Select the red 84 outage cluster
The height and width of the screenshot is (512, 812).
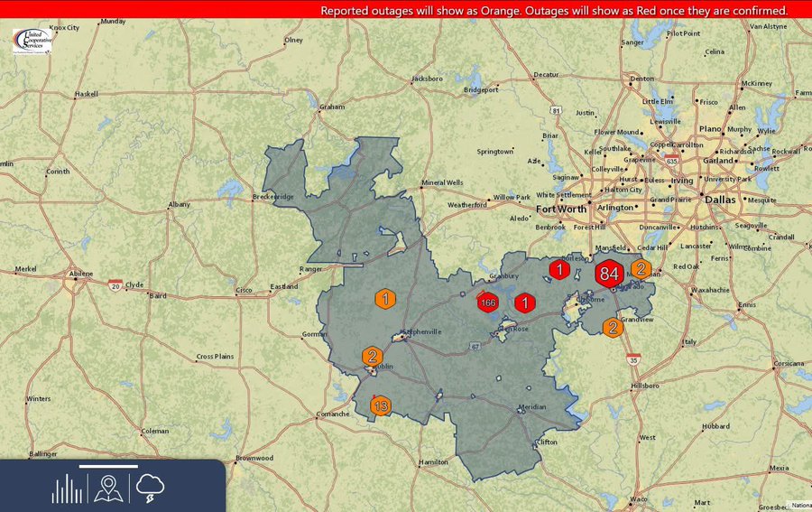click(608, 274)
